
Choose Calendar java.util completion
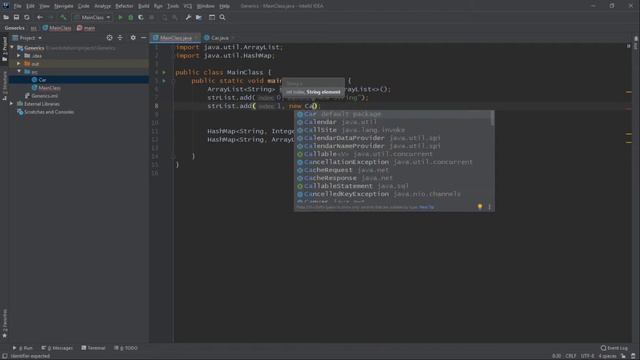[x=393, y=122]
